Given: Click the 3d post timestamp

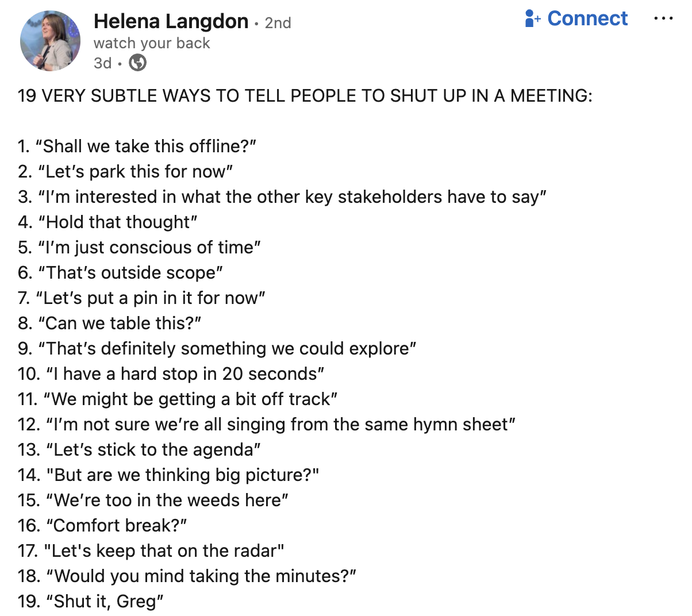Looking at the screenshot, I should [102, 63].
